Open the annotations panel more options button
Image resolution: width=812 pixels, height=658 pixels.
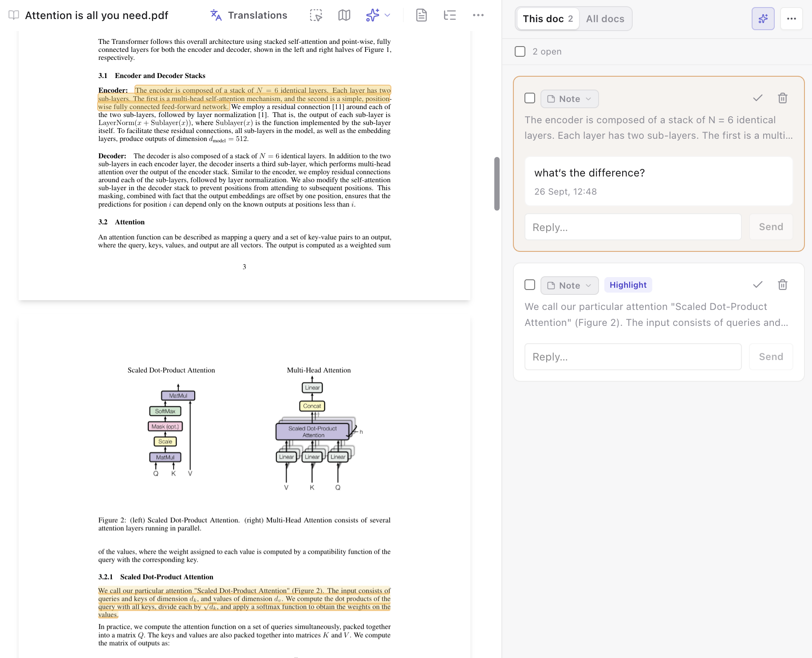click(792, 19)
